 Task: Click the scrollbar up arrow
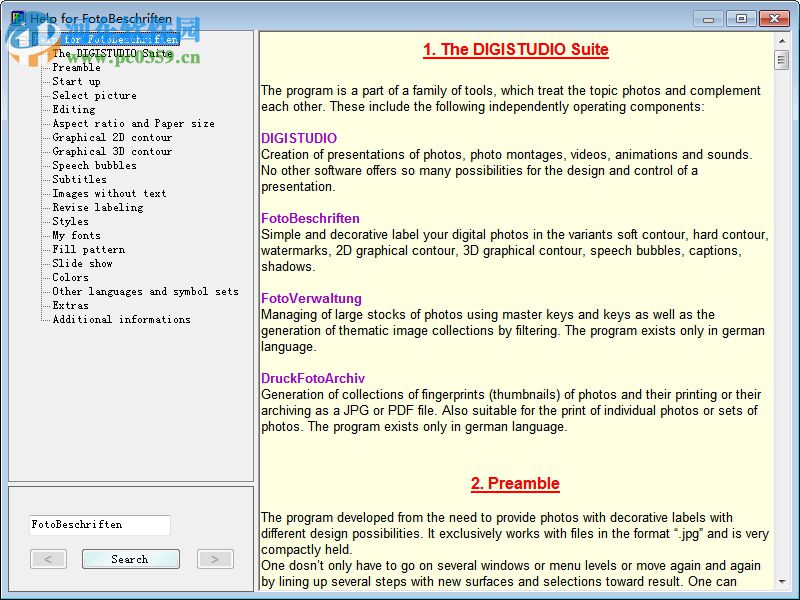tap(781, 39)
